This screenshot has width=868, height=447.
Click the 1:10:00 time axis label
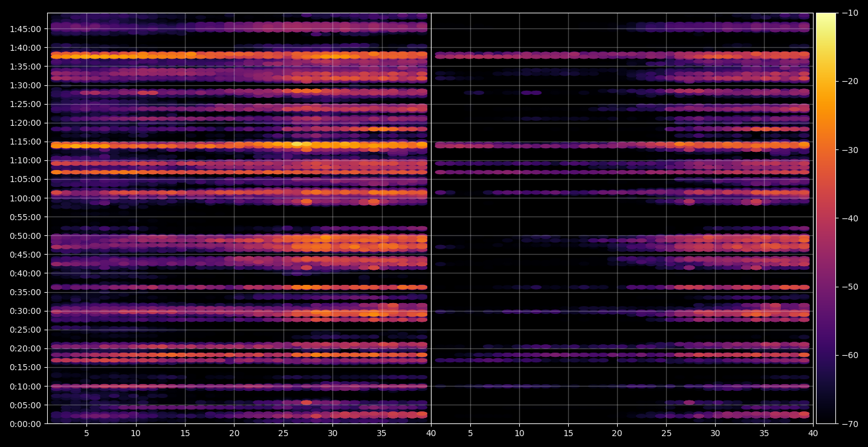[x=25, y=160]
